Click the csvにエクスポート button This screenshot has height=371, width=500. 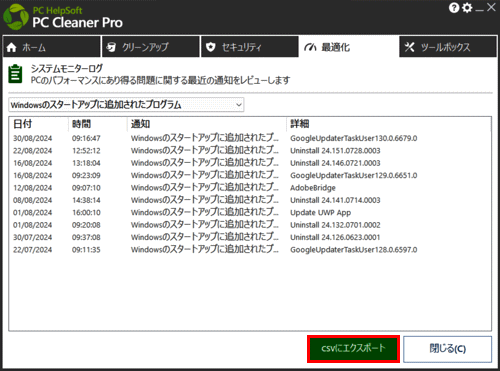click(x=353, y=349)
